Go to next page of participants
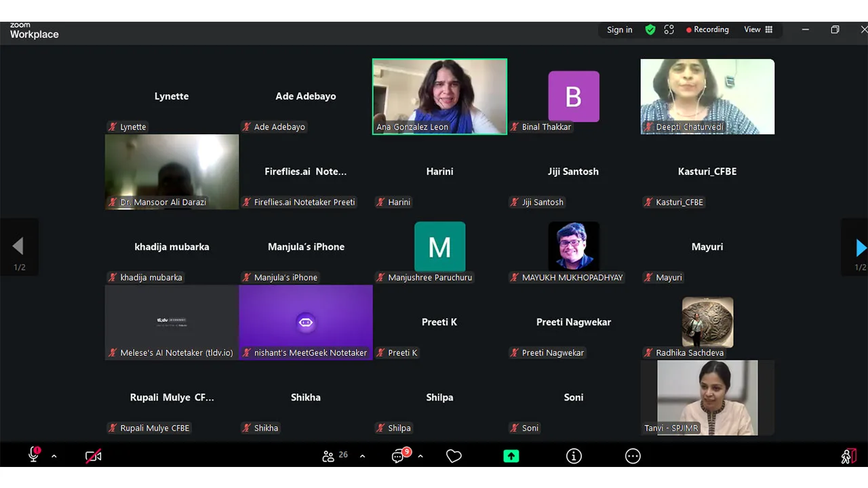This screenshot has height=488, width=868. [859, 248]
